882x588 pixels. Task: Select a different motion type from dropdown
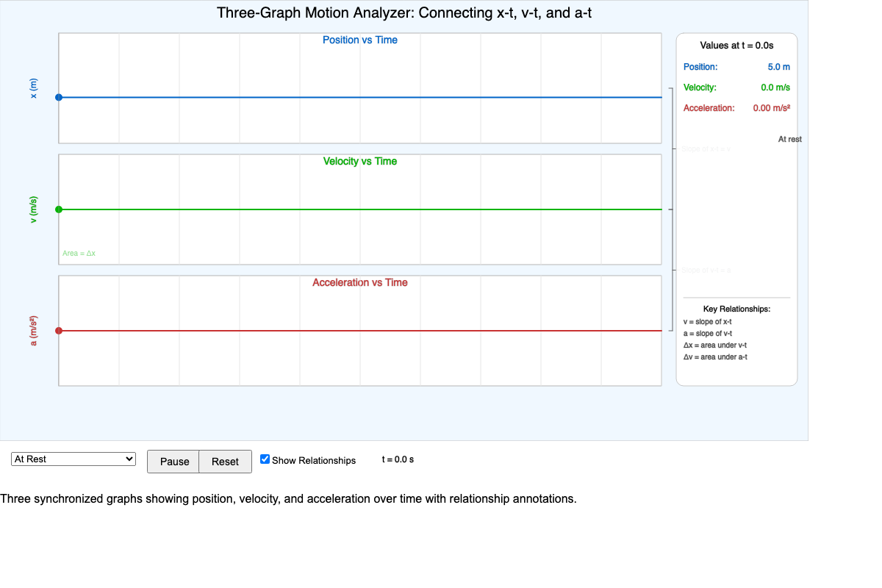pos(73,459)
